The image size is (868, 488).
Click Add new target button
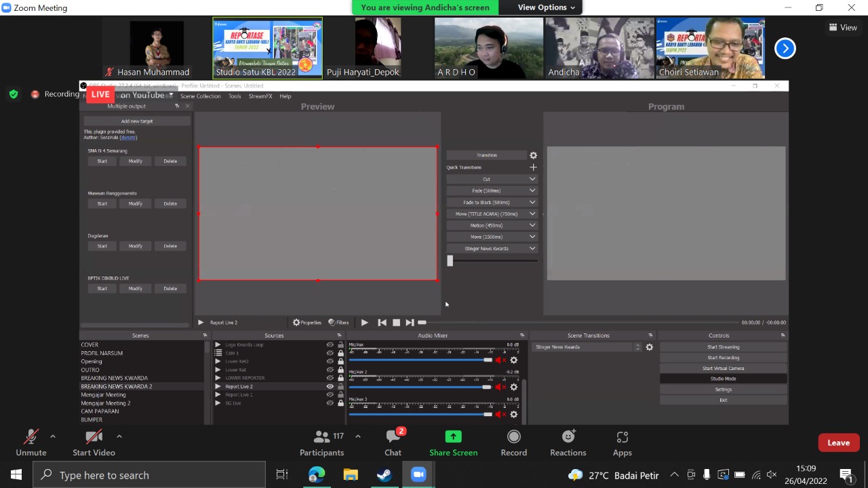pyautogui.click(x=137, y=121)
